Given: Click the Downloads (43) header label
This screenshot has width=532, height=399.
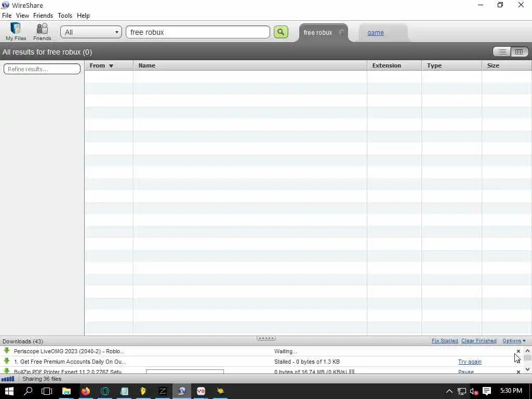Looking at the screenshot, I should click(x=23, y=341).
